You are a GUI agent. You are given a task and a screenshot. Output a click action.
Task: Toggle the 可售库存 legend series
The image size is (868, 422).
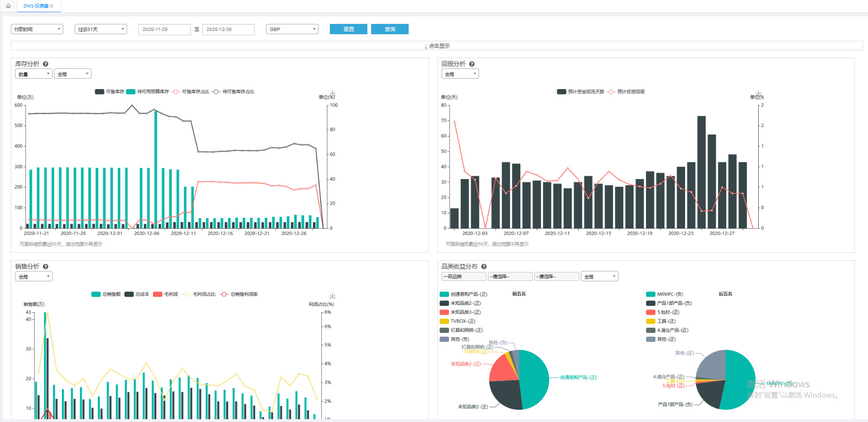(x=109, y=92)
